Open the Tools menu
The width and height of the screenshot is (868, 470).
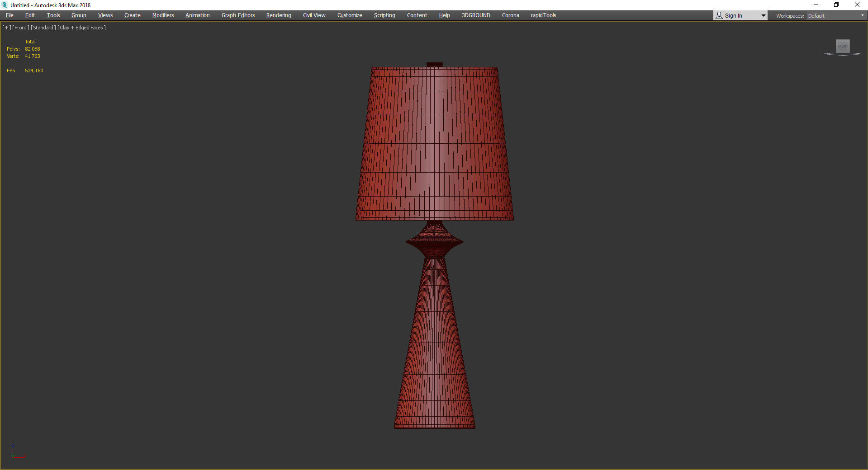tap(53, 15)
